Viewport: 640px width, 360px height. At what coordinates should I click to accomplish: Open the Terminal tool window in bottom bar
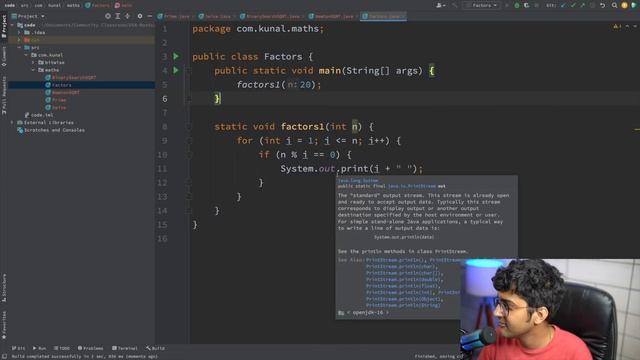coord(124,348)
